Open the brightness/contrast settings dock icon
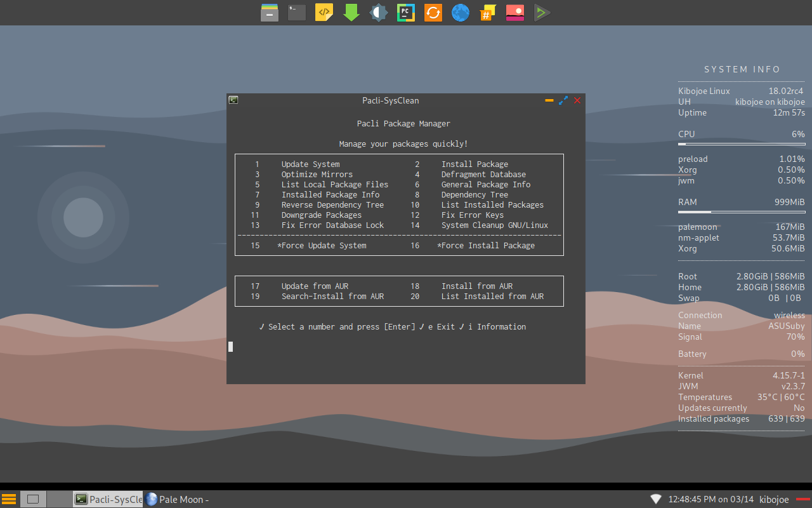Image resolution: width=812 pixels, height=508 pixels. coord(379,13)
